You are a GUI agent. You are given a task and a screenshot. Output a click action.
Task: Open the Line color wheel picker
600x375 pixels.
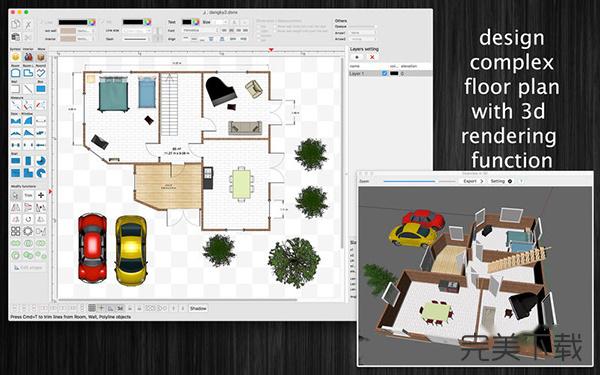point(92,22)
